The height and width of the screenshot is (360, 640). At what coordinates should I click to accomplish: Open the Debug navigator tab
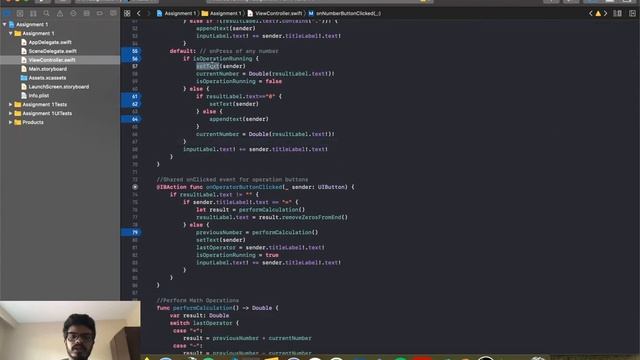(x=87, y=13)
